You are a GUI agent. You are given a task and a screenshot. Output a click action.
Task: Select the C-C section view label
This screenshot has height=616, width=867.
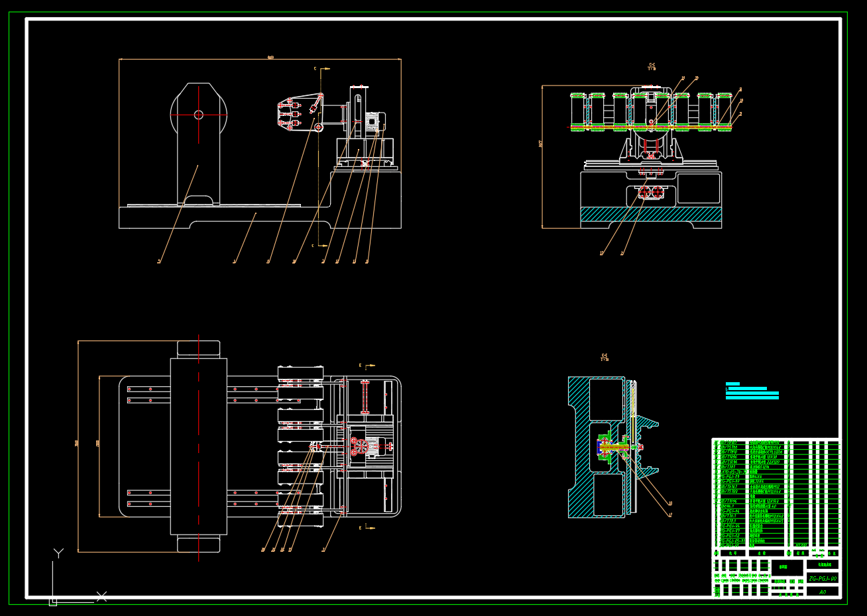[652, 66]
